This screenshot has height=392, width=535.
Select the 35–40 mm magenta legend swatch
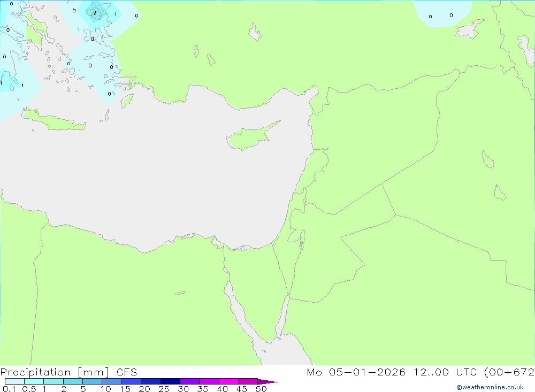pos(209,381)
